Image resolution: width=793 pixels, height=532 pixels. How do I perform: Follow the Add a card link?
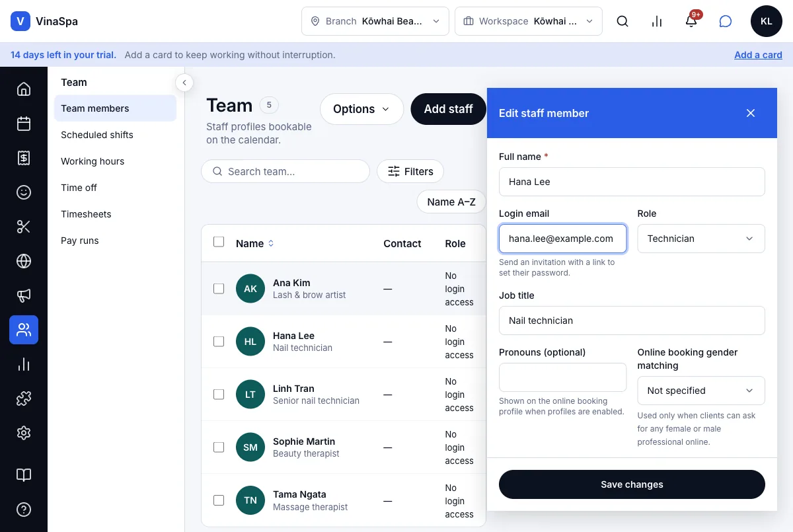pos(758,55)
